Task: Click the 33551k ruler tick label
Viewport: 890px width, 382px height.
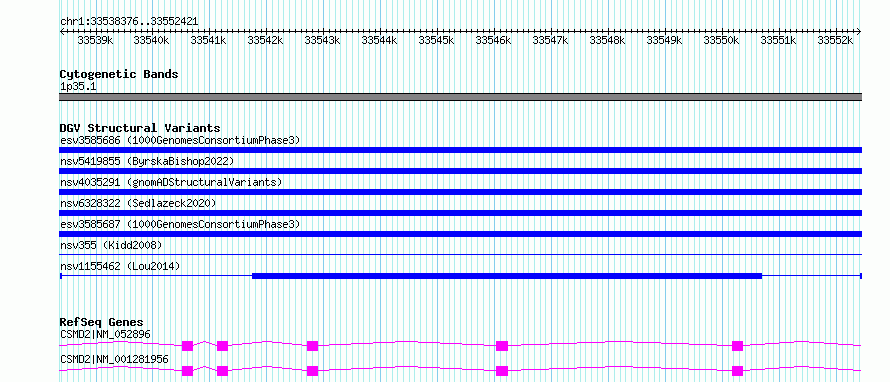Action: [x=779, y=40]
